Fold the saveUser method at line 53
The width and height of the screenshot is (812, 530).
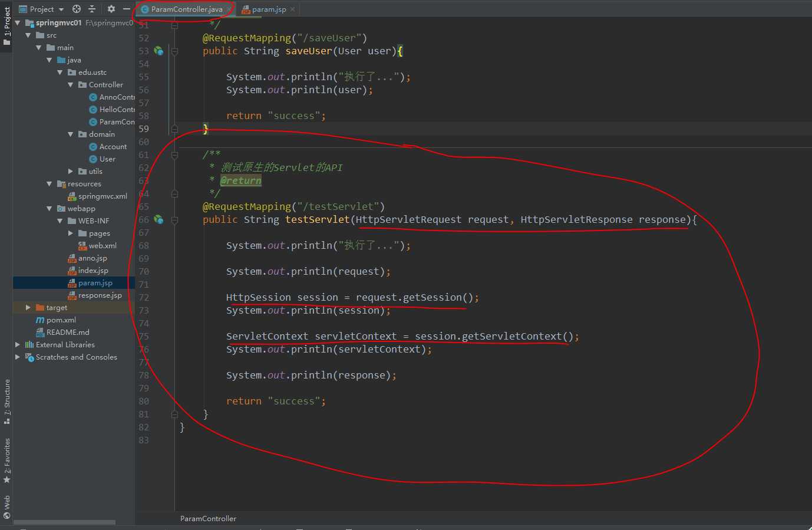[x=174, y=51]
